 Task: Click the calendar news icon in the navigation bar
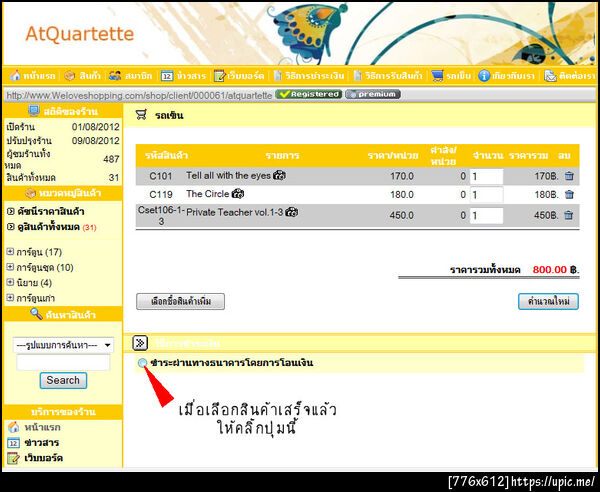(167, 76)
